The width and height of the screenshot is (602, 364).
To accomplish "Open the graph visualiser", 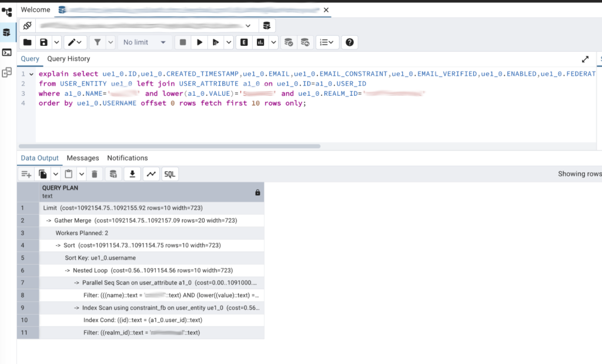I will point(151,174).
